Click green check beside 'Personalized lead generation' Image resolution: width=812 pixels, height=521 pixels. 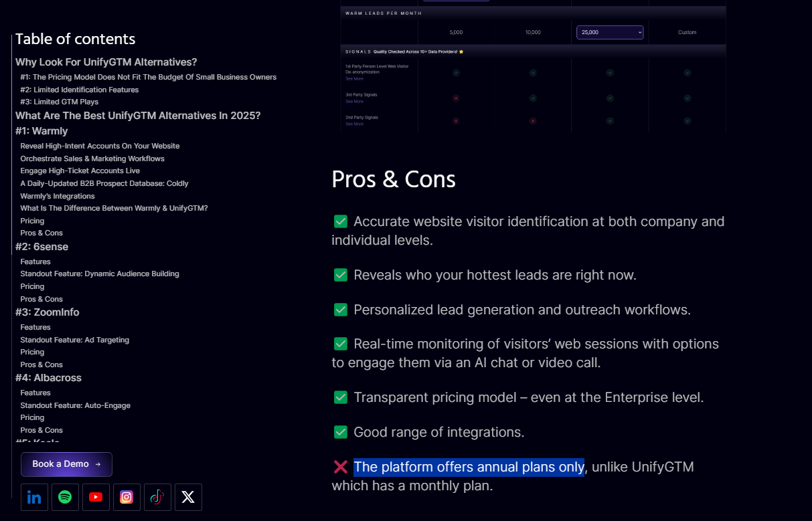(341, 310)
